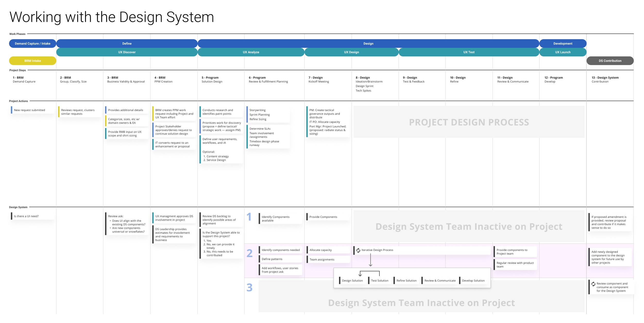The height and width of the screenshot is (323, 644).
Task: Click the Development phase pill
Action: 563,43
